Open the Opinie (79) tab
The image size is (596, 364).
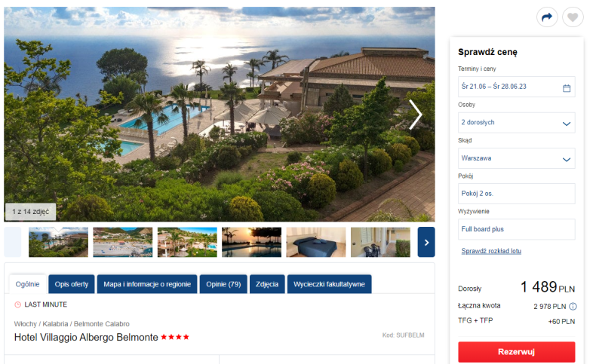click(x=223, y=284)
